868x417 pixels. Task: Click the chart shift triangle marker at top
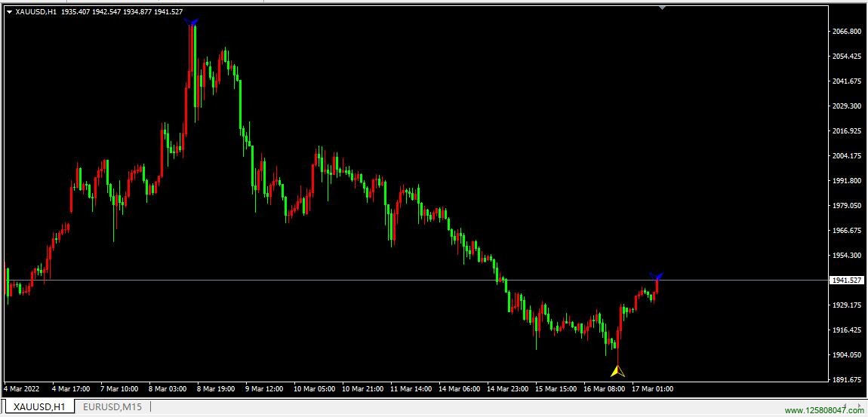pyautogui.click(x=662, y=8)
